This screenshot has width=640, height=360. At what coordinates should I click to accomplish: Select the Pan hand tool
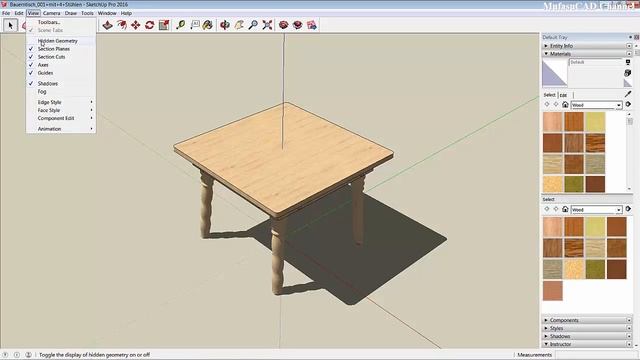(239, 25)
